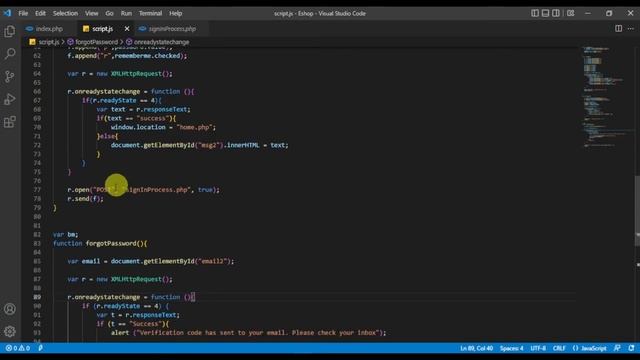Click the port forwarding status bar icon
640x360 pixels.
[40, 348]
